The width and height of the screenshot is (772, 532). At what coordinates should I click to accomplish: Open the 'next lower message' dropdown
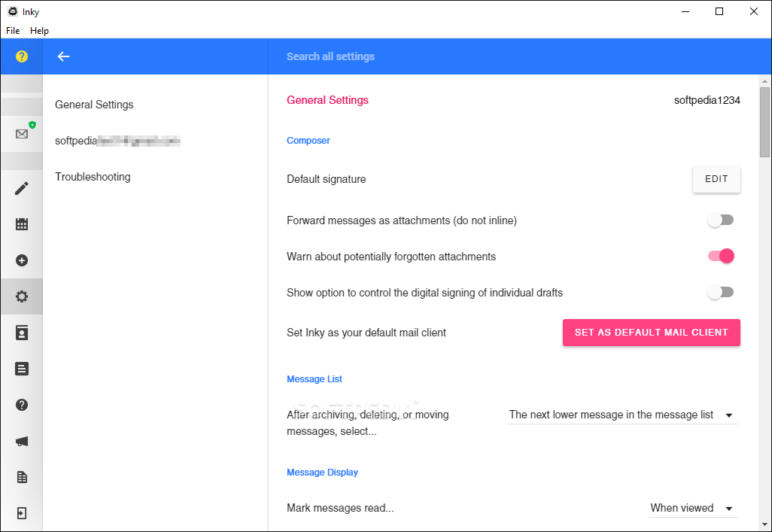coord(622,415)
